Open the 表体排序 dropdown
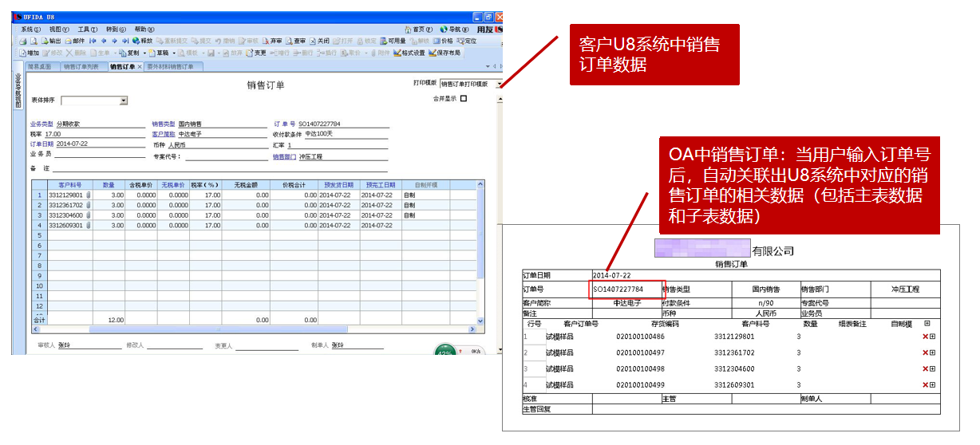 tap(124, 100)
